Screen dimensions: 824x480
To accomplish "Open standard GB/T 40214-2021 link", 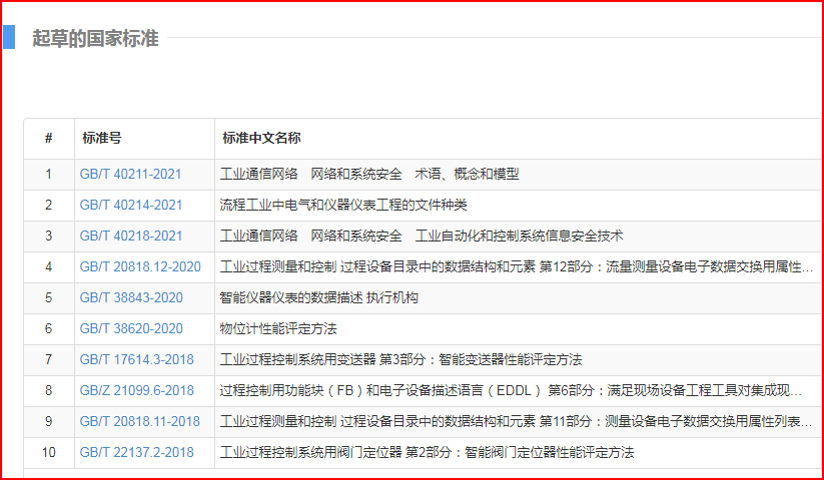I will (x=131, y=205).
